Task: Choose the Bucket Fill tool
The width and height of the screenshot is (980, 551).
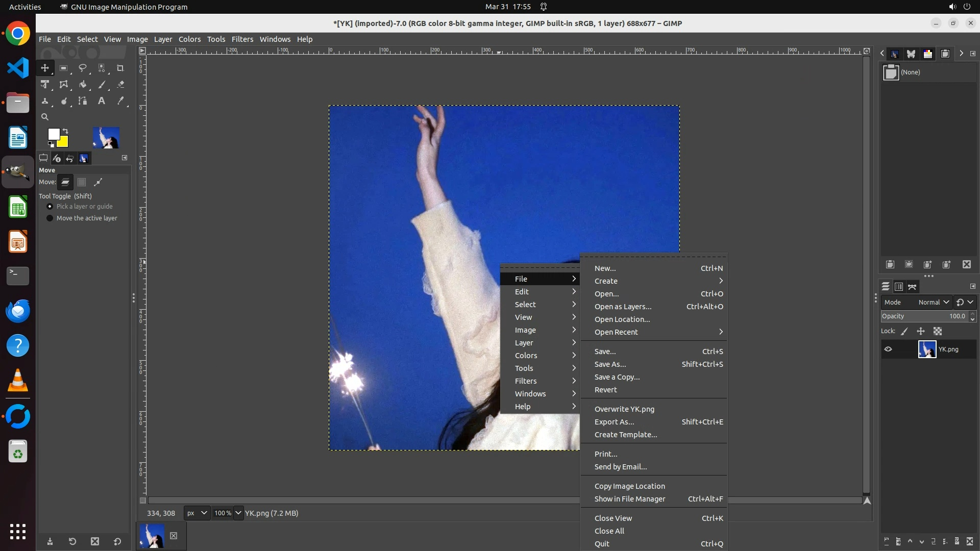Action: click(x=82, y=85)
